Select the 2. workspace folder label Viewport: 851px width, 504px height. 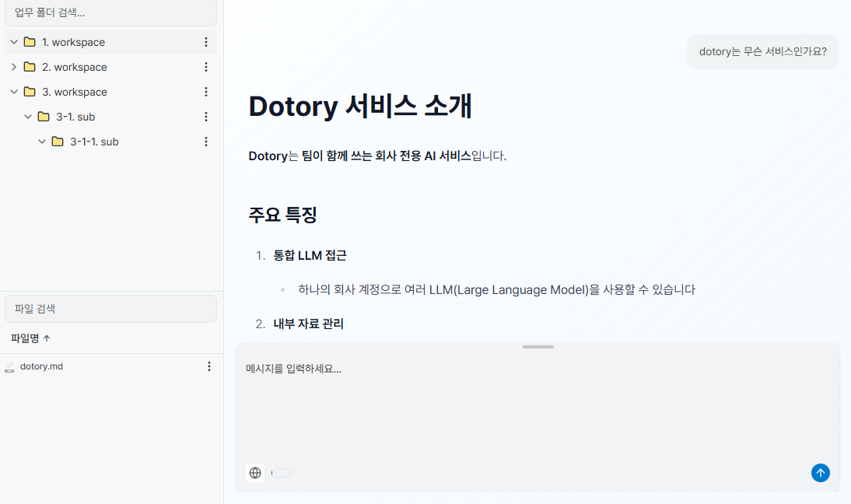75,67
